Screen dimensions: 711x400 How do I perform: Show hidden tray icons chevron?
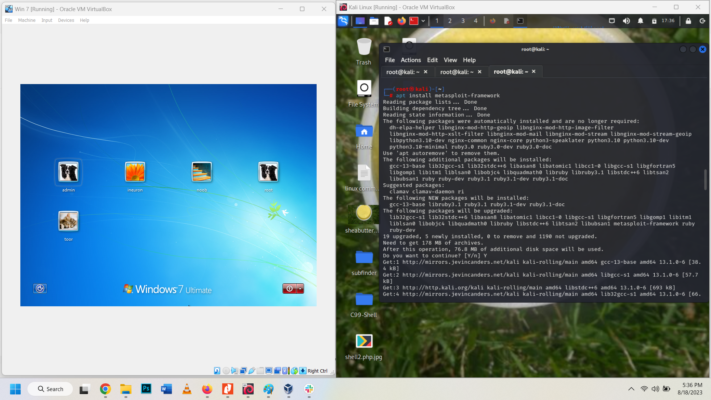click(631, 389)
